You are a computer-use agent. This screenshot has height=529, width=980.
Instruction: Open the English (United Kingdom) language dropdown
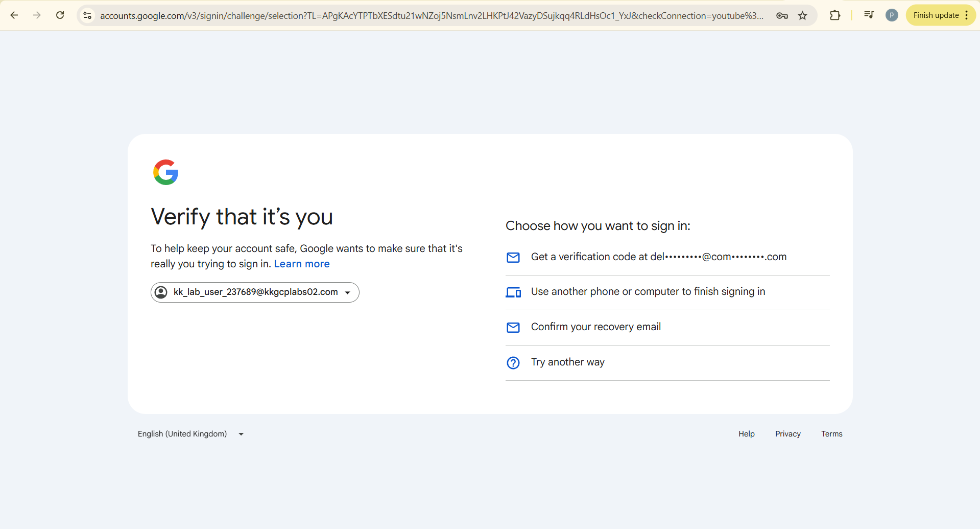coord(191,434)
